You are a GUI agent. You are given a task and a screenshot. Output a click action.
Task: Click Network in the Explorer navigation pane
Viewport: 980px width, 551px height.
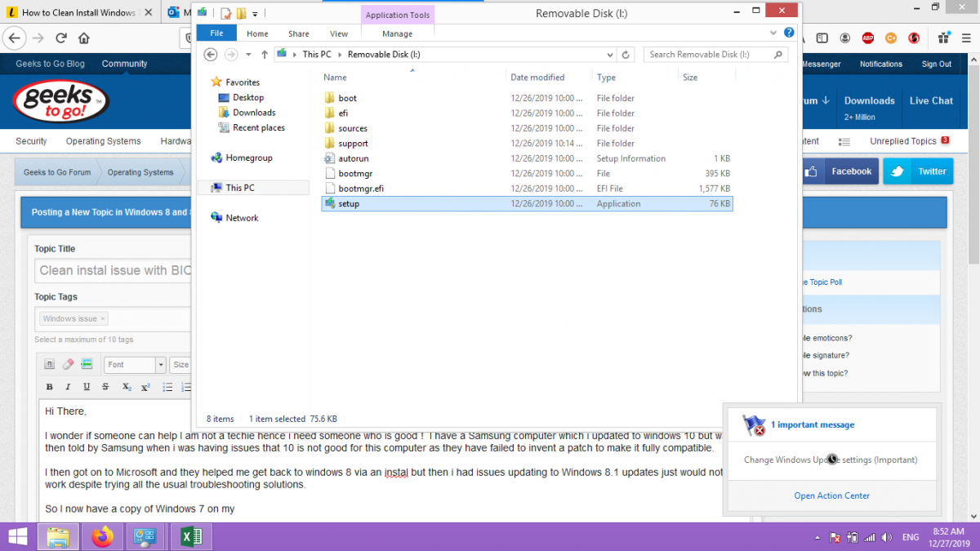(x=242, y=218)
